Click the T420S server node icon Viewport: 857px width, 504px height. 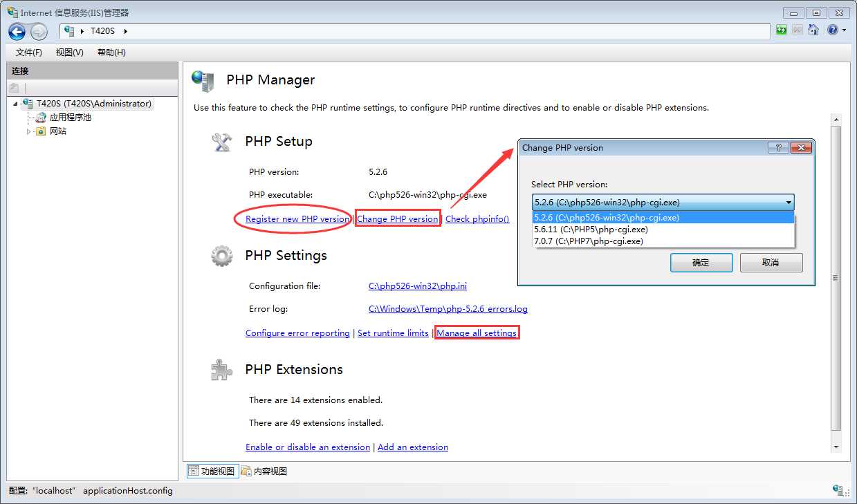tap(28, 104)
